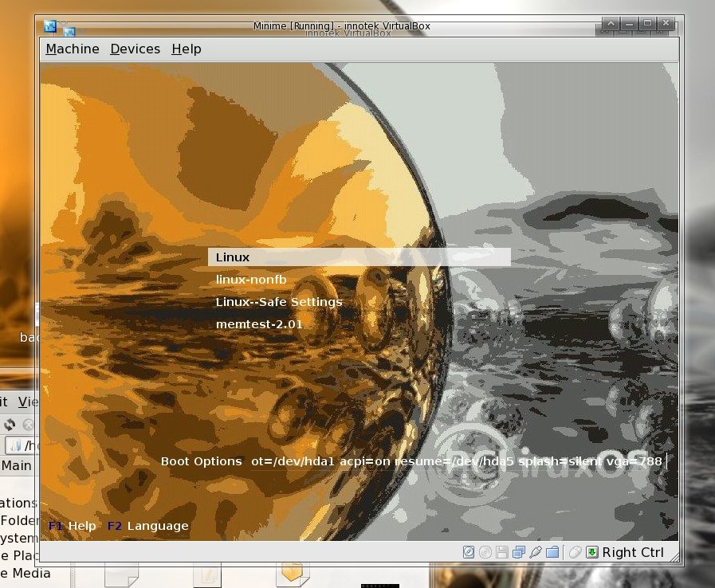
Task: Choose Linux--Safe Settings boot entry
Action: pyautogui.click(x=279, y=302)
